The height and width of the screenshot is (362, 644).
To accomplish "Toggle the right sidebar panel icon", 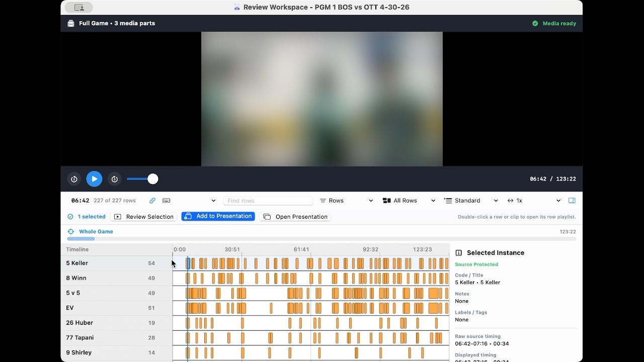I will [x=572, y=201].
